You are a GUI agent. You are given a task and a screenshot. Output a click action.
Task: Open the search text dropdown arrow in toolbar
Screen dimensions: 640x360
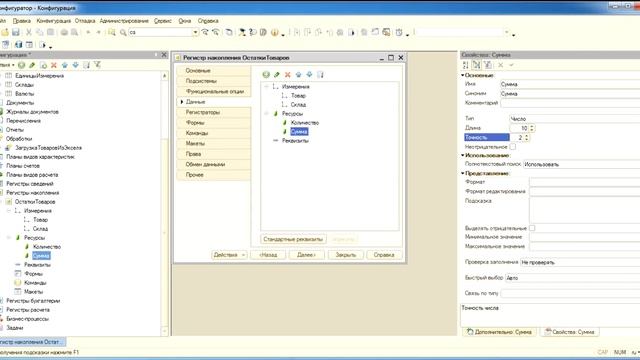tap(195, 32)
